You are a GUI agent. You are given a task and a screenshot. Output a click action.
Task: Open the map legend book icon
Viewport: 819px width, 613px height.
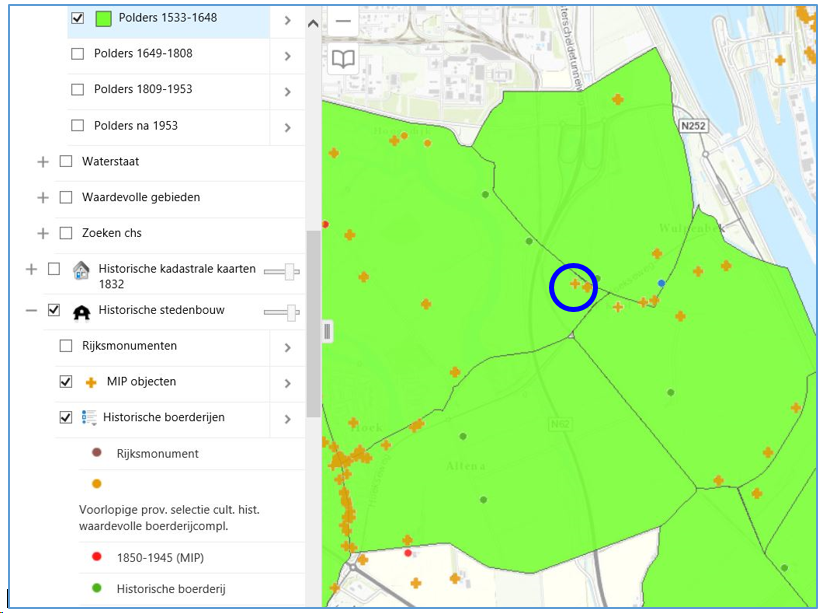pyautogui.click(x=343, y=59)
